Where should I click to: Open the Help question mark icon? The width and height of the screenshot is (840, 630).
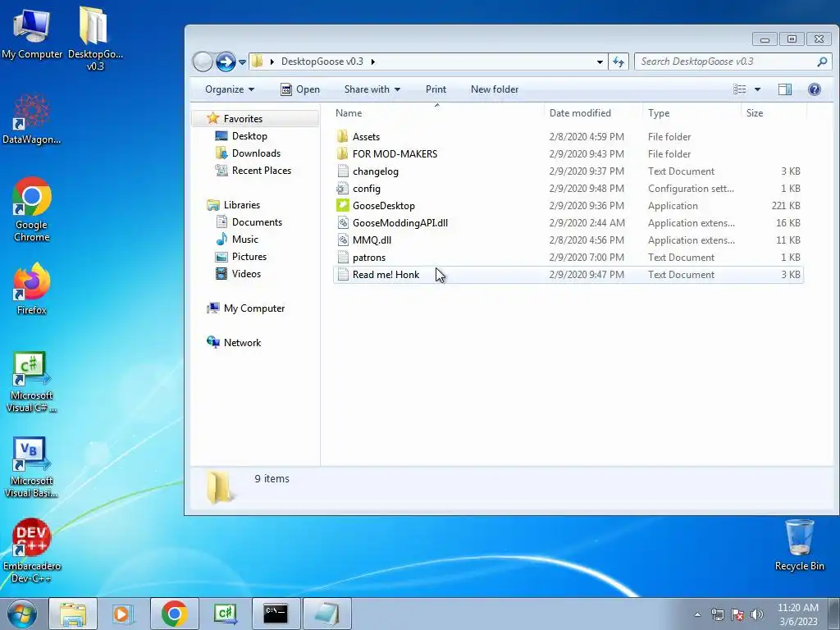[x=815, y=89]
